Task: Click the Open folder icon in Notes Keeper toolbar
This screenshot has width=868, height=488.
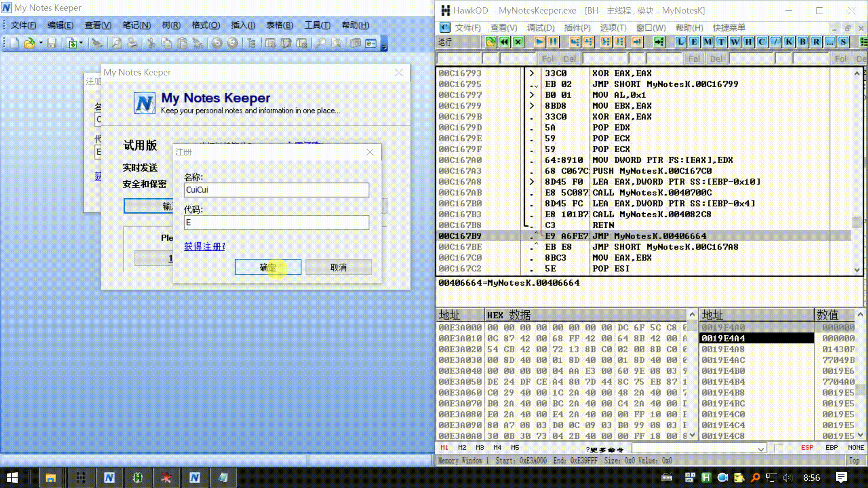Action: (29, 43)
